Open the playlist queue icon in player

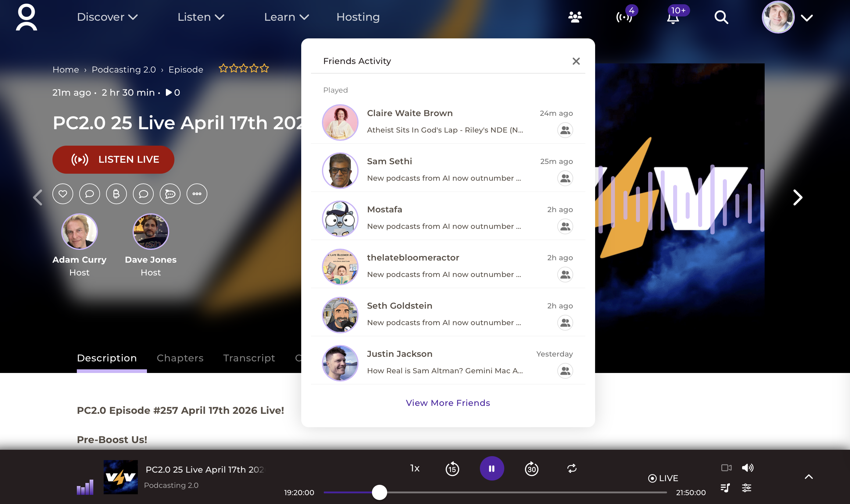pyautogui.click(x=725, y=488)
